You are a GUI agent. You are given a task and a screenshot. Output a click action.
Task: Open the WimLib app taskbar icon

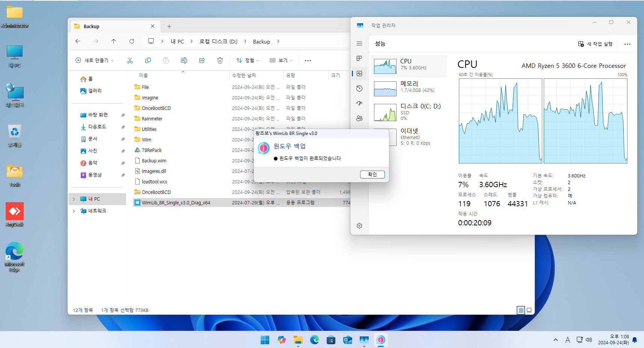[x=381, y=340]
